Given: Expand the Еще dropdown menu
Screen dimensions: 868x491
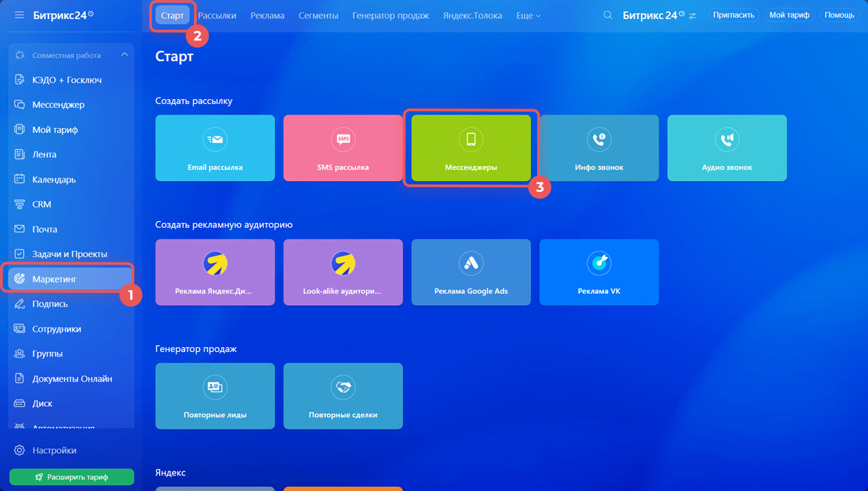Looking at the screenshot, I should tap(528, 15).
